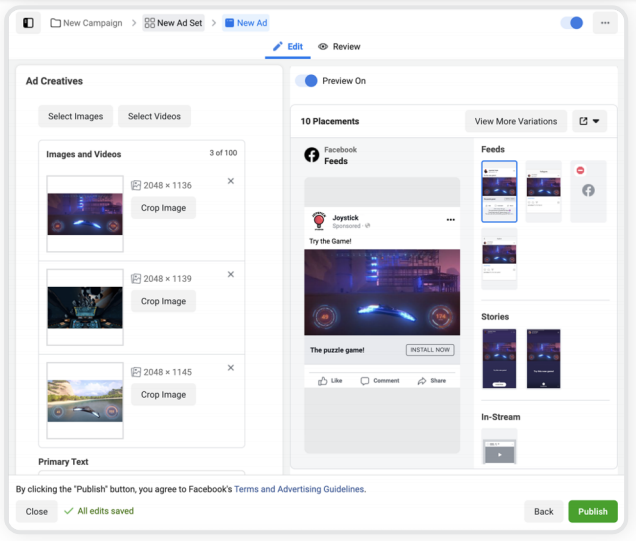
Task: Click the Back button
Action: tap(544, 511)
